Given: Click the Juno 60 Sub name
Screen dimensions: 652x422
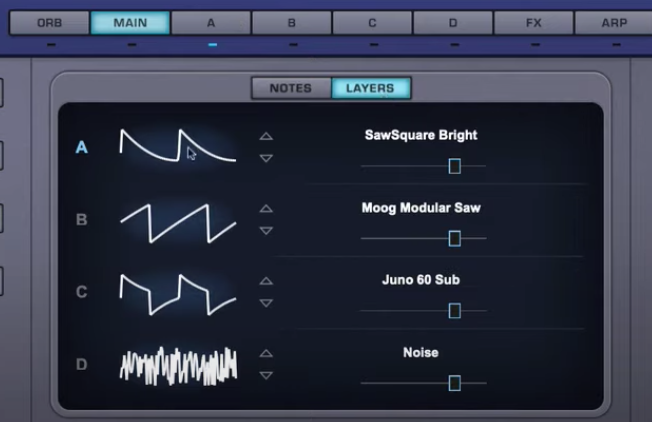Looking at the screenshot, I should pyautogui.click(x=421, y=280).
